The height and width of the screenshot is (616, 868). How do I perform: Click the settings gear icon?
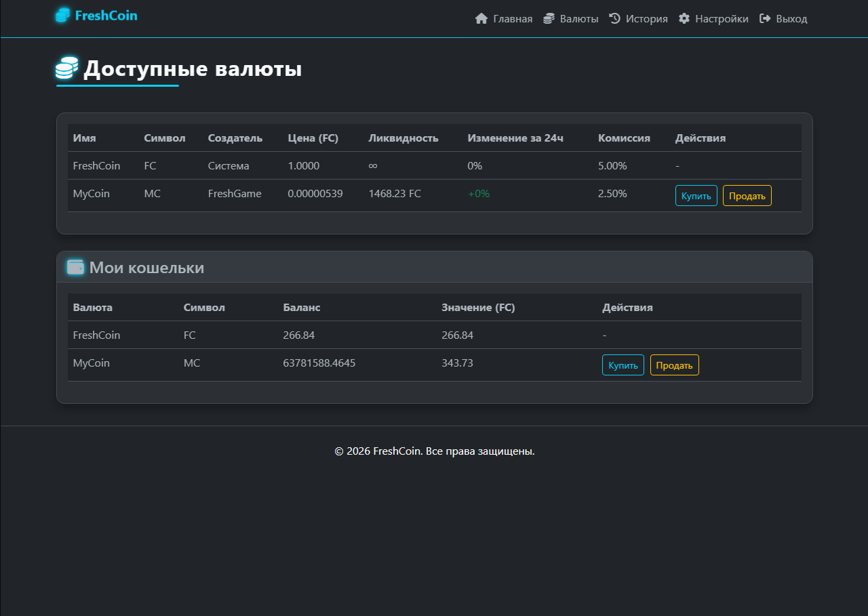(x=684, y=19)
